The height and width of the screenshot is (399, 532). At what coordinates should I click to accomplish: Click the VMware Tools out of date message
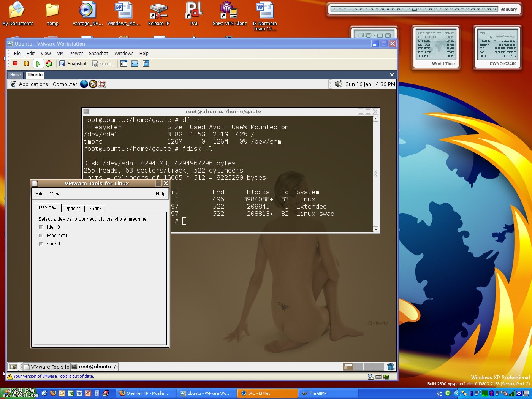point(54,376)
